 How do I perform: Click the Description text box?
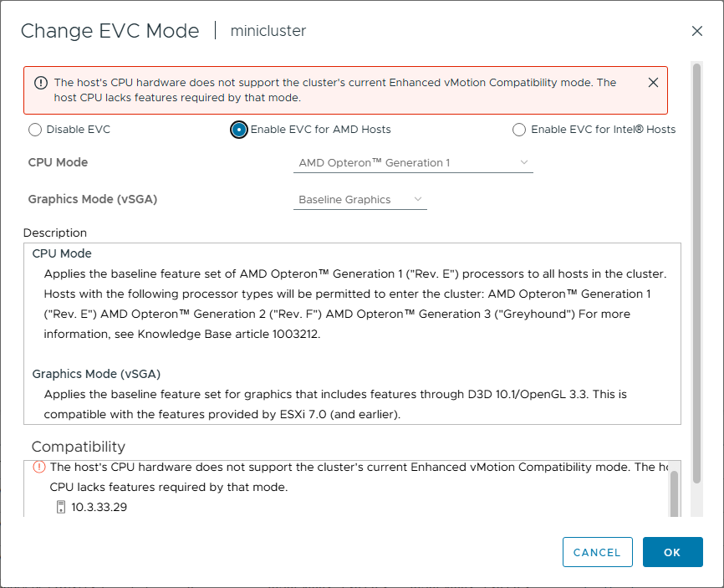pyautogui.click(x=351, y=335)
